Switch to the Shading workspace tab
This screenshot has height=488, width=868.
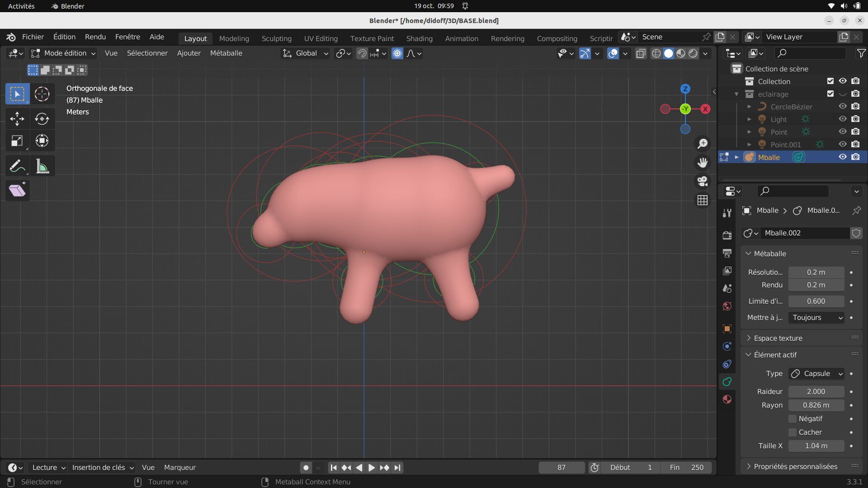tap(419, 38)
